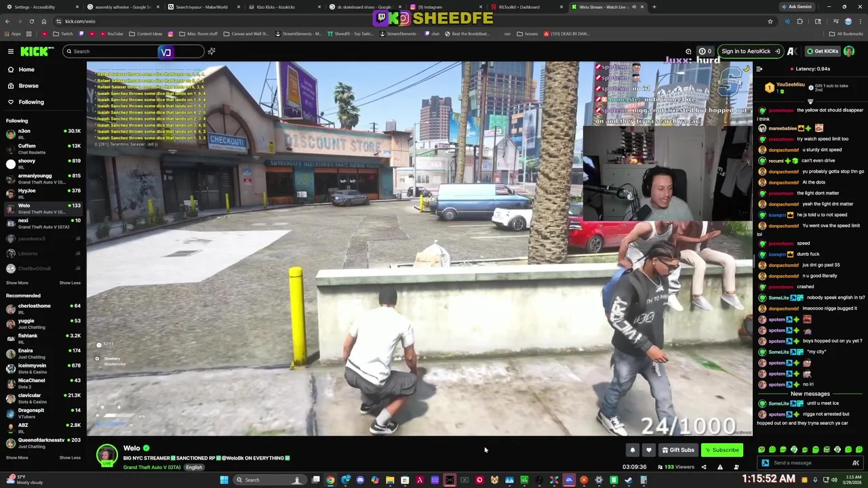Expand Following list with Show More
Image resolution: width=868 pixels, height=488 pixels.
click(x=17, y=283)
